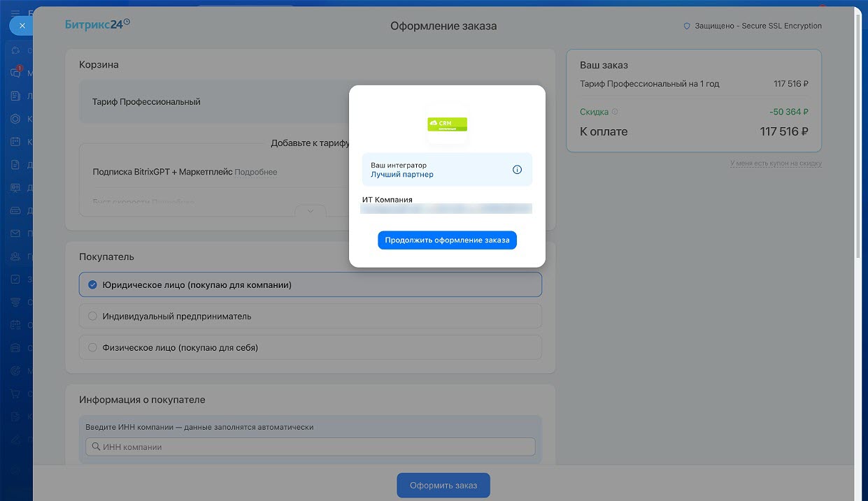
Task: Open the mail envelope icon in left sidebar
Action: [15, 233]
